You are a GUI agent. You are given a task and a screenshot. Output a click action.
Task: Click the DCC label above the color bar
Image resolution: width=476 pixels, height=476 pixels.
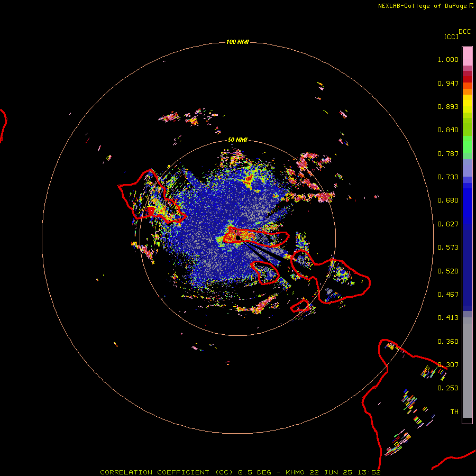(465, 32)
